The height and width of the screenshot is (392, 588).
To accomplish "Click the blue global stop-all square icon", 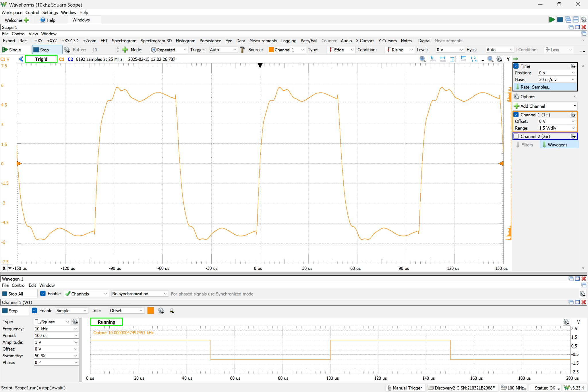I will pyautogui.click(x=560, y=20).
